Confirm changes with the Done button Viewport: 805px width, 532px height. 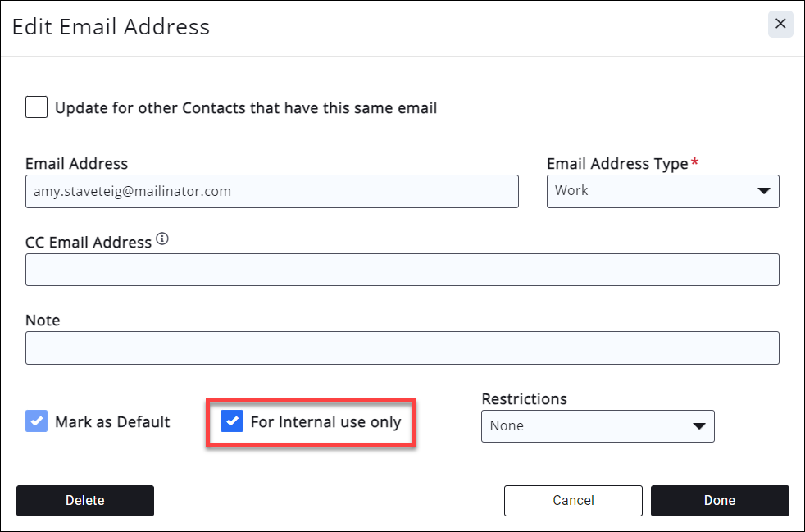tap(720, 501)
